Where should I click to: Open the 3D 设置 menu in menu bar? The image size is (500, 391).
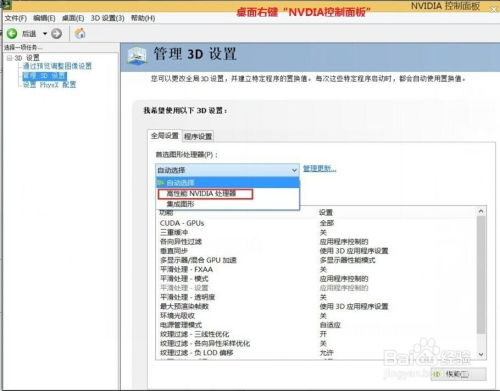[108, 18]
